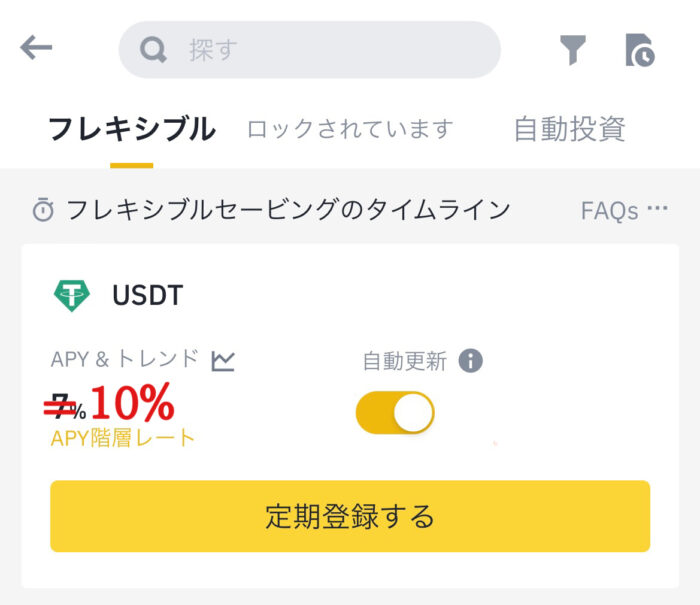The height and width of the screenshot is (605, 700).
Task: Open the APY trend chart icon
Action: pos(223,361)
